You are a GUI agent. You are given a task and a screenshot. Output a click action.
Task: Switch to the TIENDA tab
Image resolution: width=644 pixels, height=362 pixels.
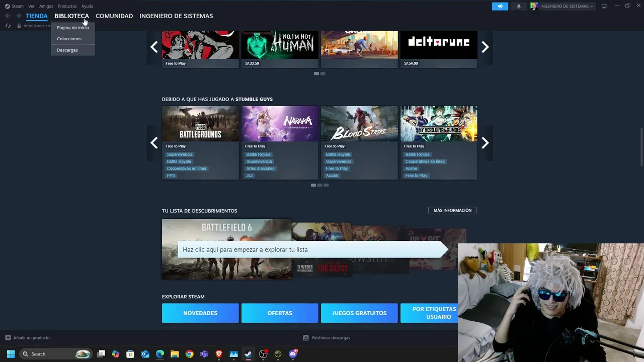pos(37,16)
